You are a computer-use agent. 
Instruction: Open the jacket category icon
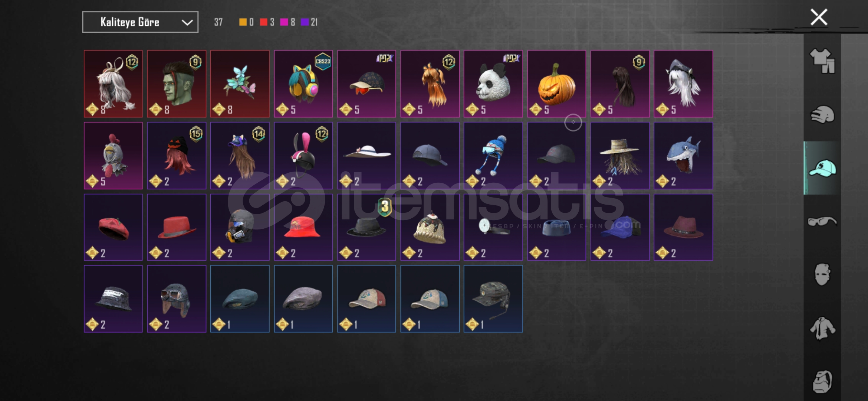[822, 328]
